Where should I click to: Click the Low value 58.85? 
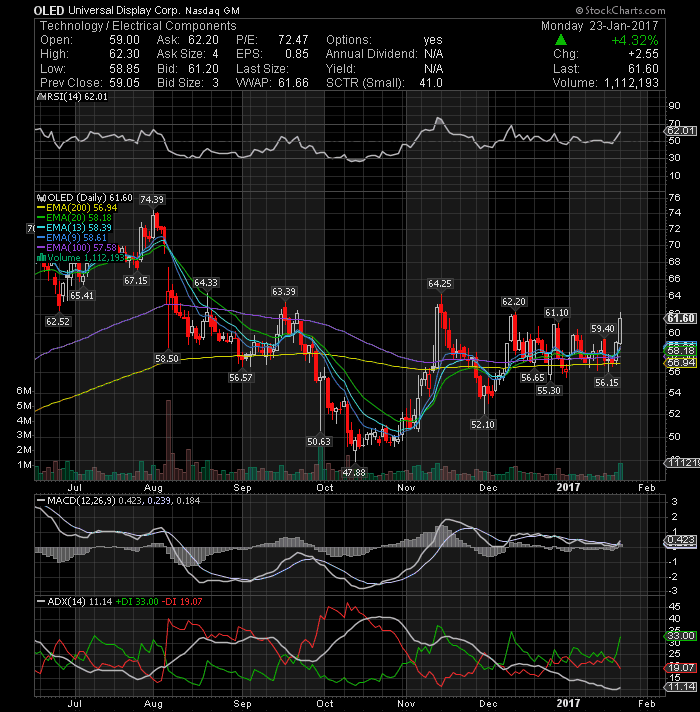[124, 69]
